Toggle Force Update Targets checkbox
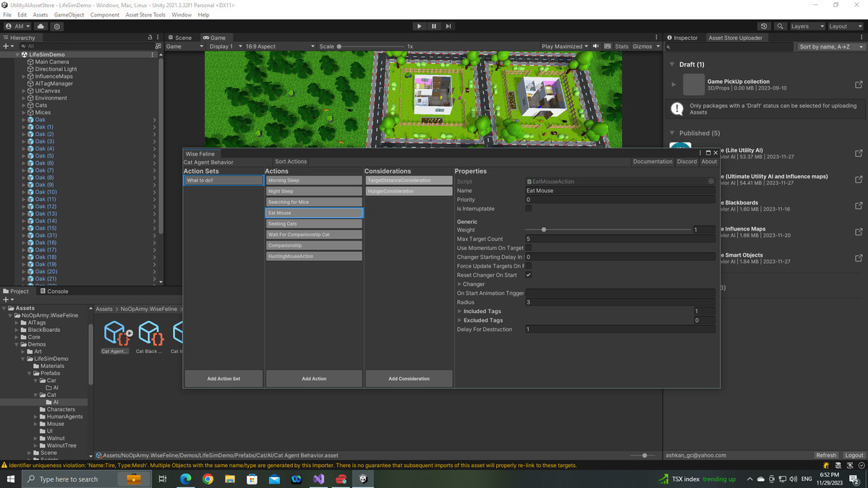This screenshot has width=868, height=488. [528, 266]
